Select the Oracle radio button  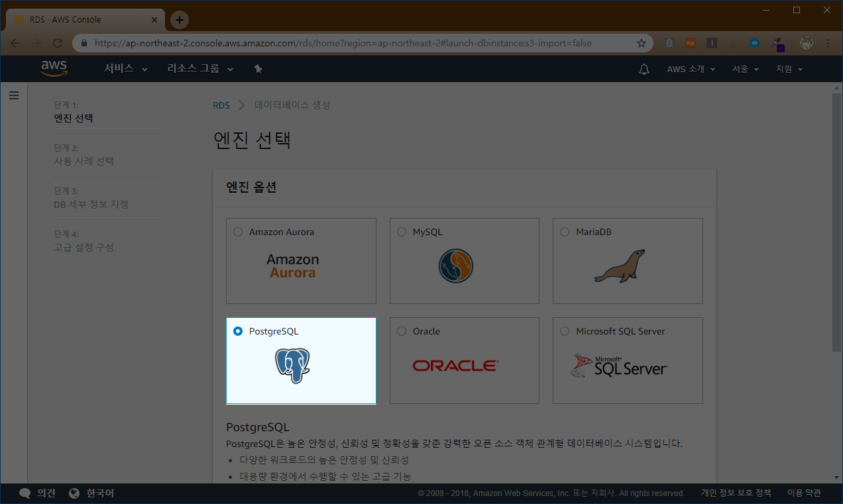pos(401,331)
